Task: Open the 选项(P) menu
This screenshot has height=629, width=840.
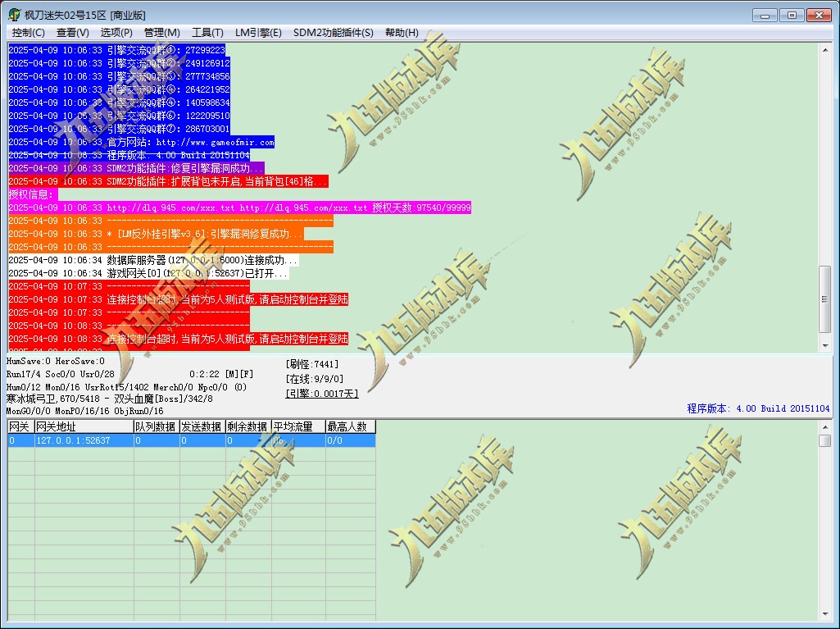Action: click(116, 33)
